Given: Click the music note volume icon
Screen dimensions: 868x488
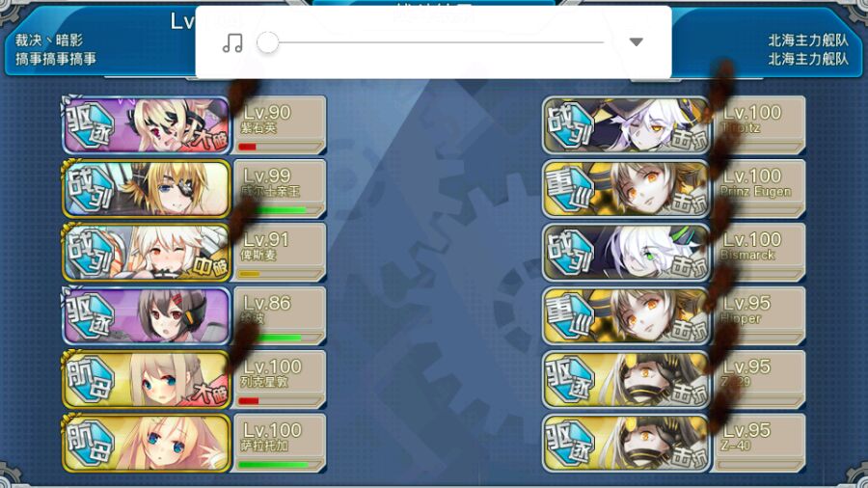Looking at the screenshot, I should pos(232,42).
